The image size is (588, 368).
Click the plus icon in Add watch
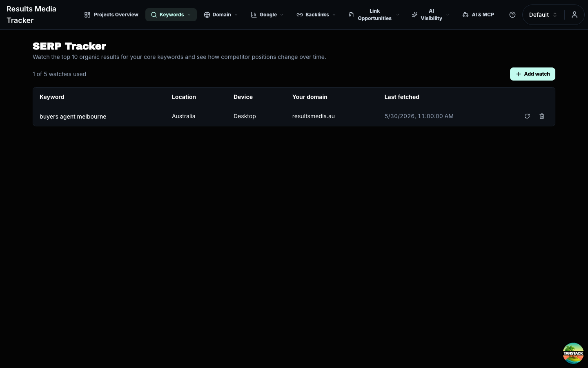pyautogui.click(x=519, y=74)
